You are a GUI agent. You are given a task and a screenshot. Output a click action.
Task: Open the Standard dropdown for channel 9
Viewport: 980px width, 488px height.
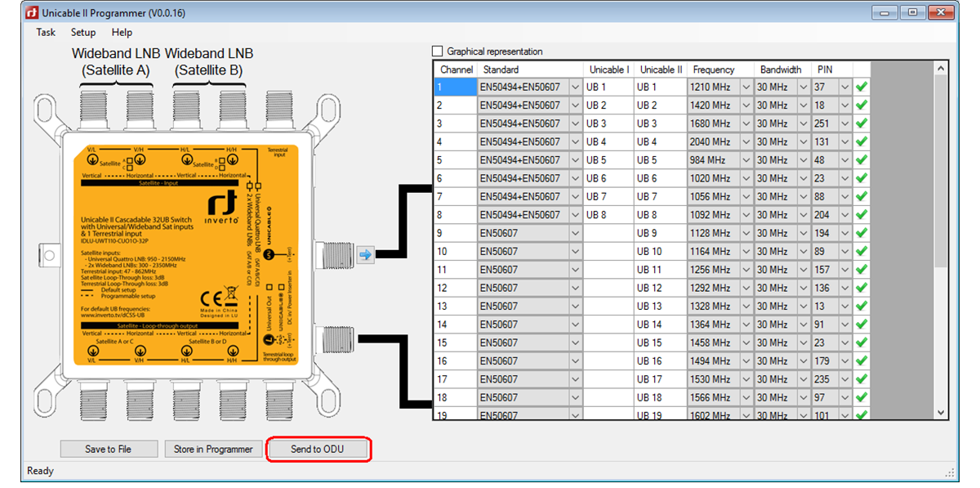pos(576,233)
